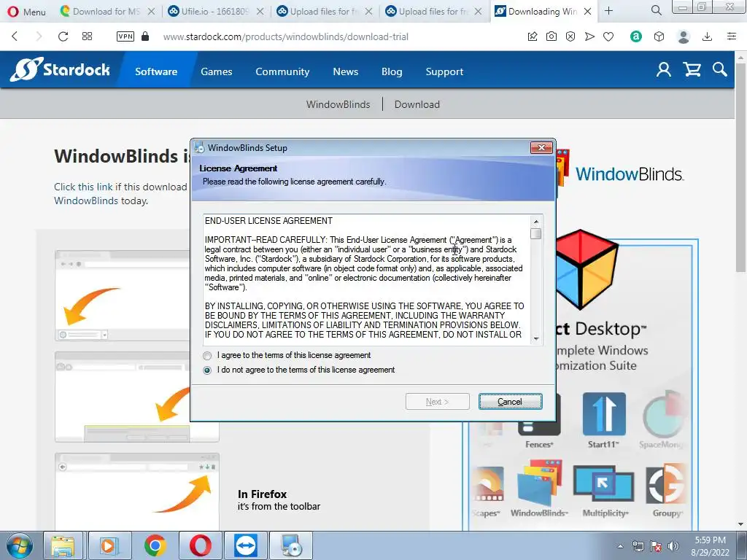The height and width of the screenshot is (560, 747).
Task: Open the ad blocker shield icon
Action: coord(570,36)
